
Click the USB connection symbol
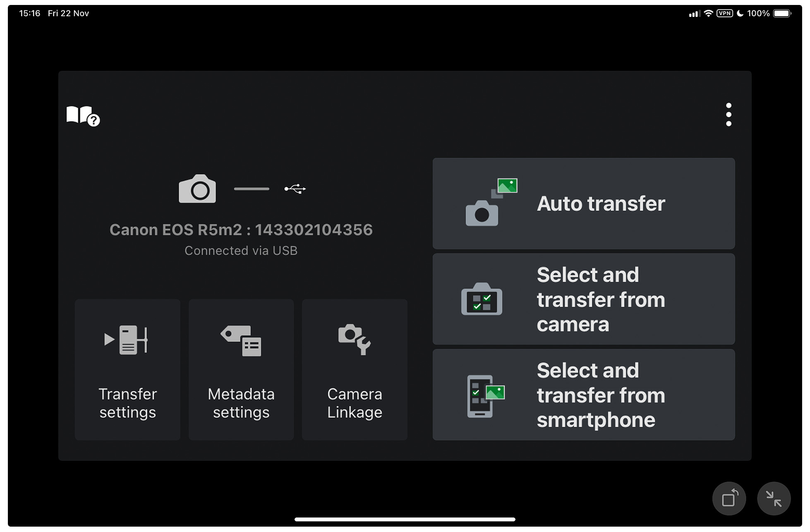click(295, 189)
